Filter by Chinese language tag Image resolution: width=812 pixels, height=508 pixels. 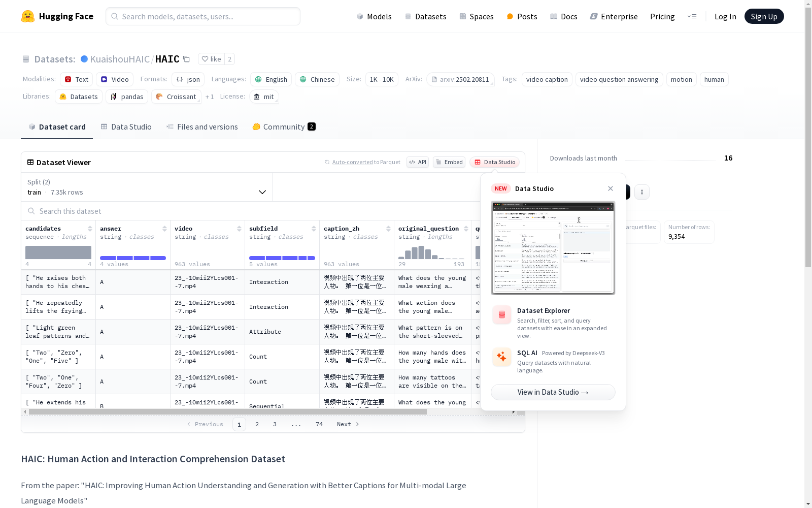click(x=317, y=79)
